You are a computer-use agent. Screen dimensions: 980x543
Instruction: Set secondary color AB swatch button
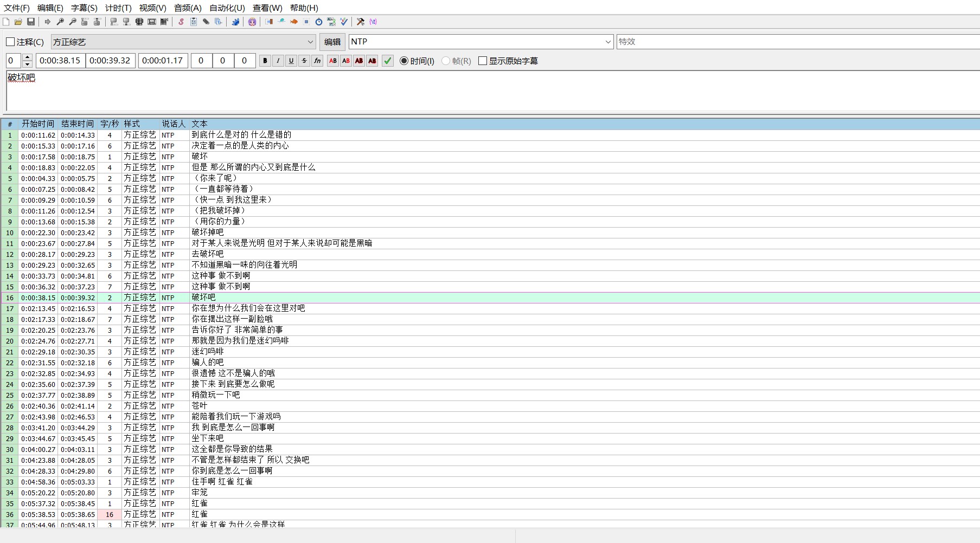(346, 61)
